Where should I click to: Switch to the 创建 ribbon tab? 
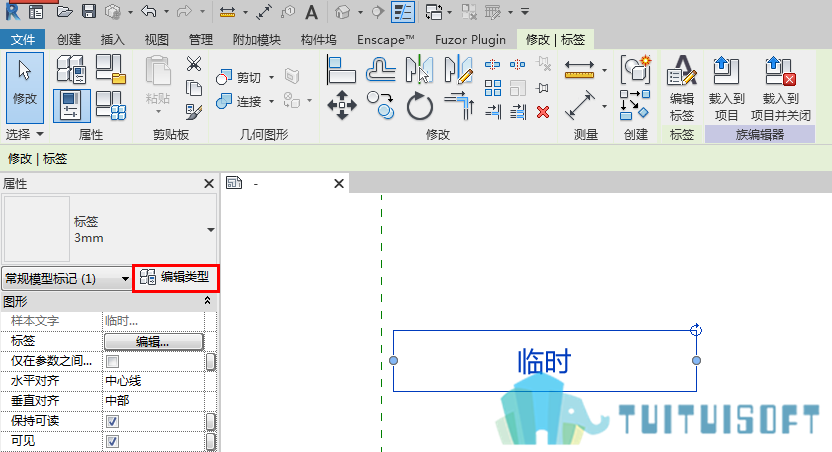[69, 39]
